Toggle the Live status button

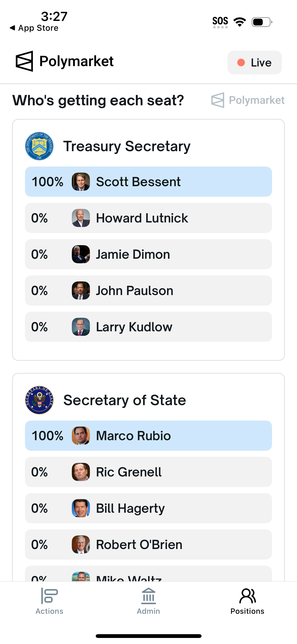point(254,62)
